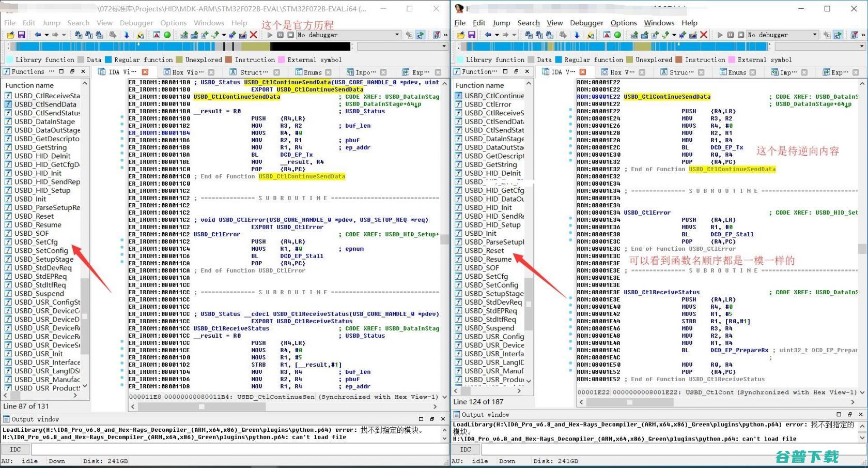868x468 pixels.
Task: Click the green circle icon in right toolbar
Action: 618,35
